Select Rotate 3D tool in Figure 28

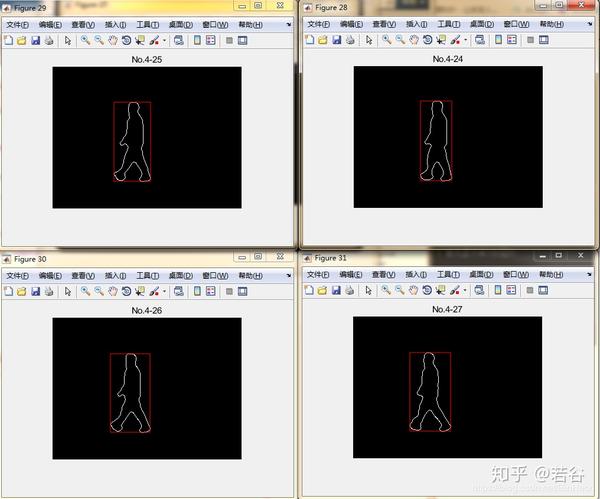(427, 40)
